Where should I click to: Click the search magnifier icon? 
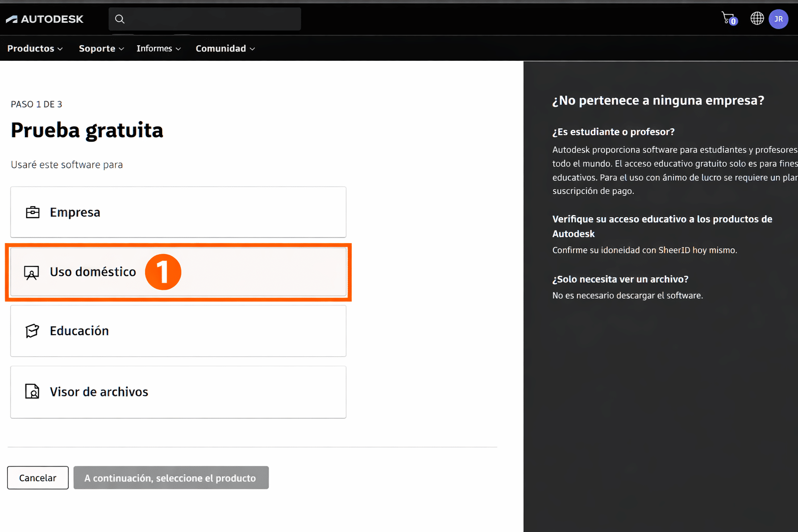tap(119, 19)
